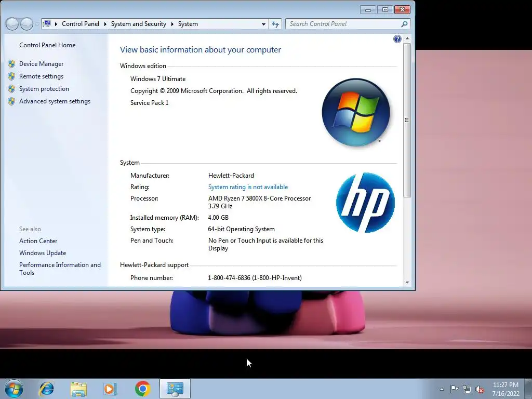Open Action Center link

coord(38,241)
